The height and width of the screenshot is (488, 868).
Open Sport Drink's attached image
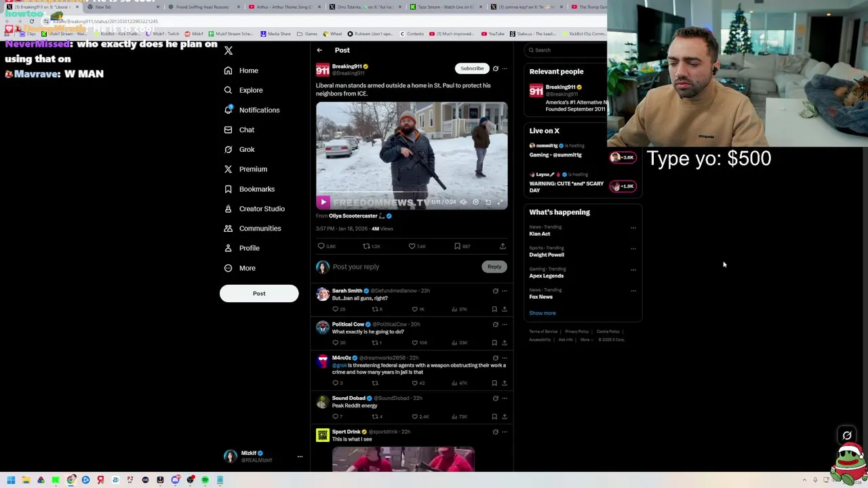click(x=403, y=459)
